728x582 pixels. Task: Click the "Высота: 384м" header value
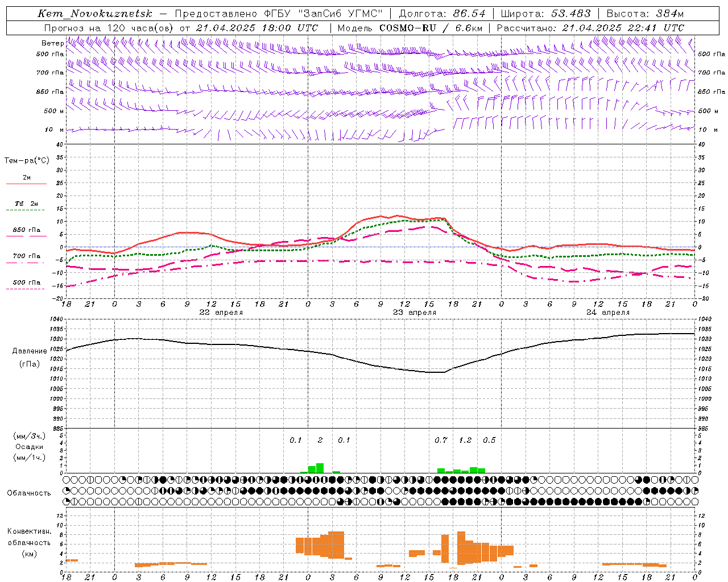pyautogui.click(x=646, y=14)
